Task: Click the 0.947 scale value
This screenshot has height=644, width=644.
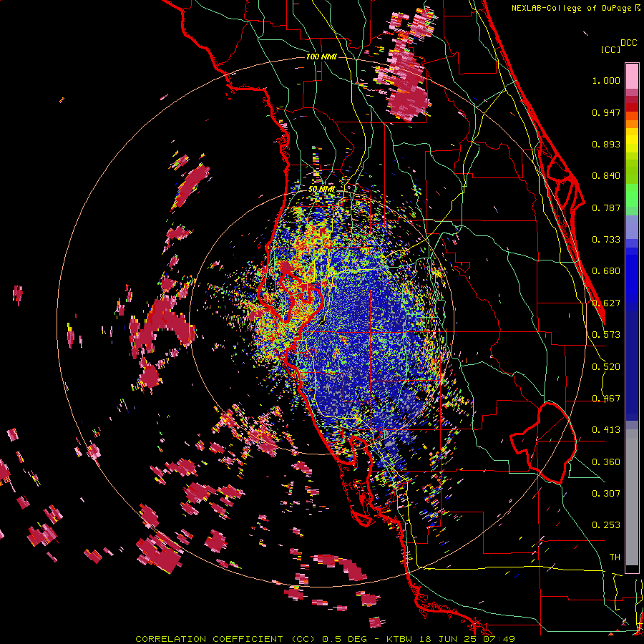Action: click(606, 112)
